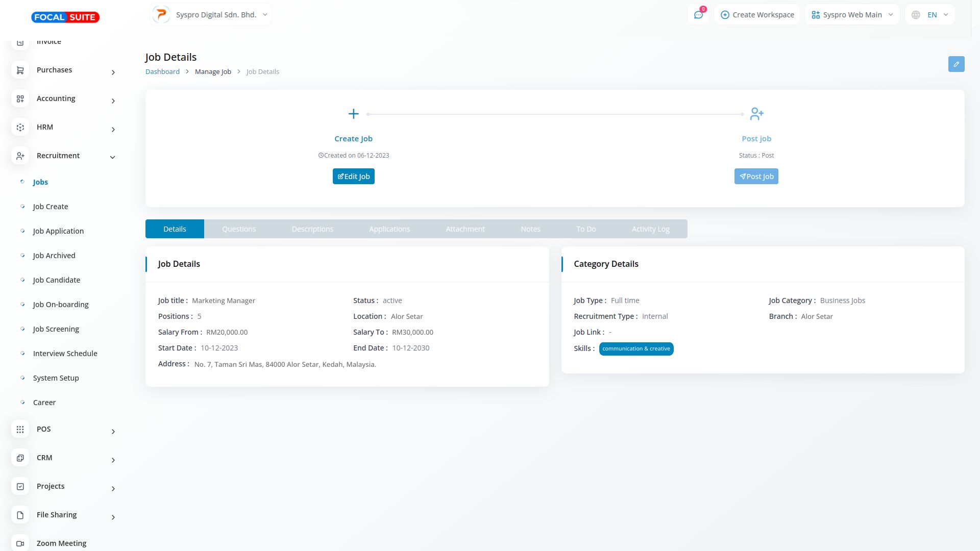This screenshot has width=980, height=551.
Task: Click the chat messages notification icon
Action: tap(698, 15)
